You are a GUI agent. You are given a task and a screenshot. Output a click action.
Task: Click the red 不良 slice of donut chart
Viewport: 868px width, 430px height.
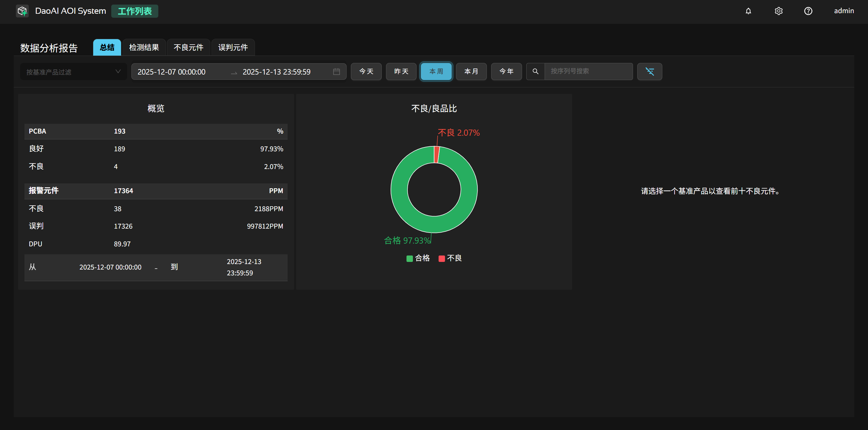pos(437,154)
